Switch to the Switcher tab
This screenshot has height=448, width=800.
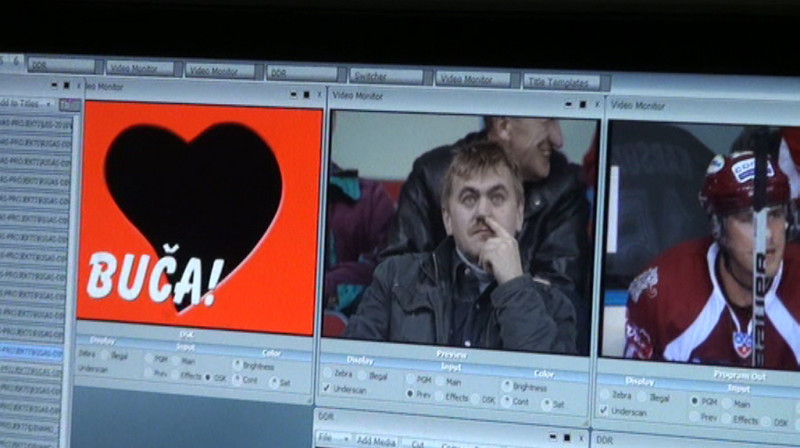click(386, 77)
